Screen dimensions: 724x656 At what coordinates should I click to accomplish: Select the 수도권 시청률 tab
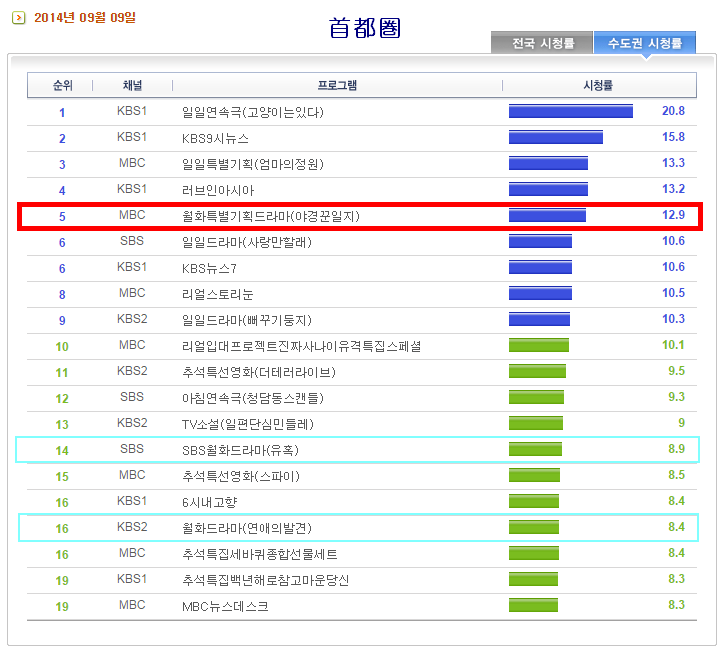pyautogui.click(x=645, y=43)
